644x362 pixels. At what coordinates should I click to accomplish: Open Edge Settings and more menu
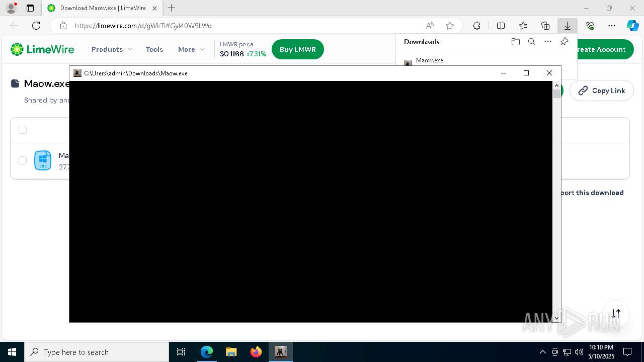612,26
